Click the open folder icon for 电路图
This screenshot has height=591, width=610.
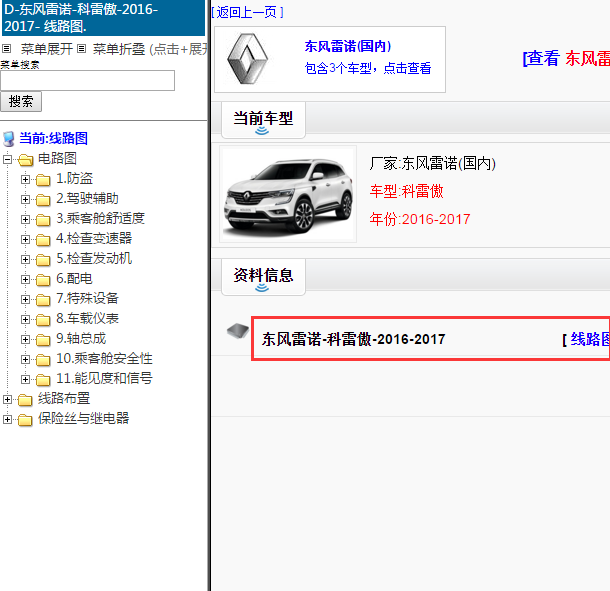coord(26,159)
